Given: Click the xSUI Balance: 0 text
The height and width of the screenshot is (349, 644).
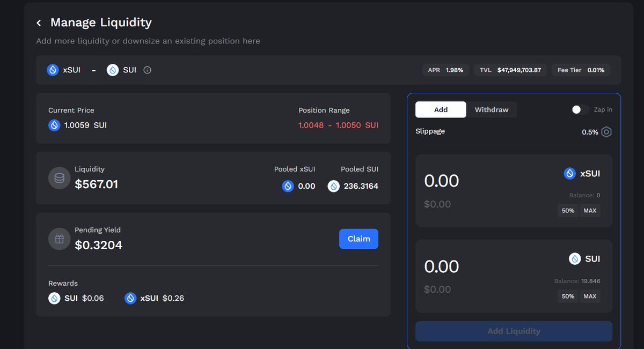Looking at the screenshot, I should pos(585,196).
